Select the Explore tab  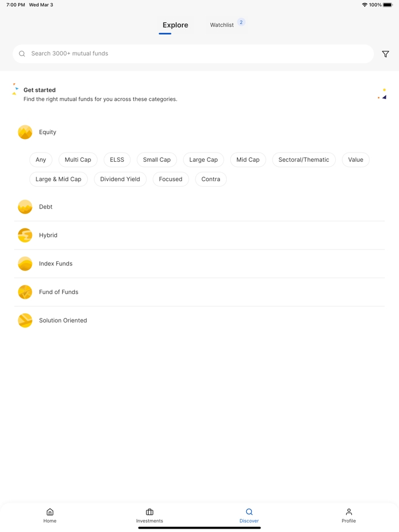tap(175, 25)
